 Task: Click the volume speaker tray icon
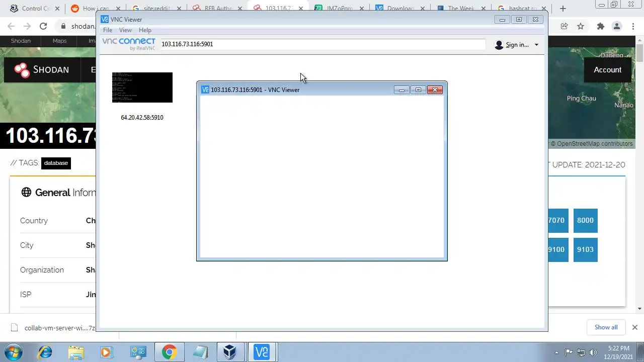[x=593, y=352]
